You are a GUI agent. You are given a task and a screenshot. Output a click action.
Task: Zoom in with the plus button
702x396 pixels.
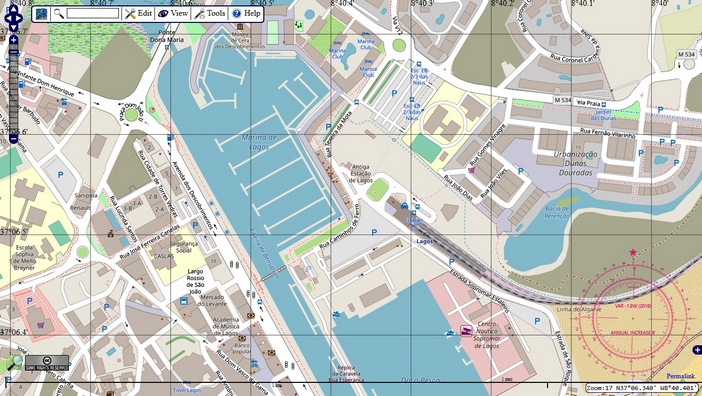13,40
